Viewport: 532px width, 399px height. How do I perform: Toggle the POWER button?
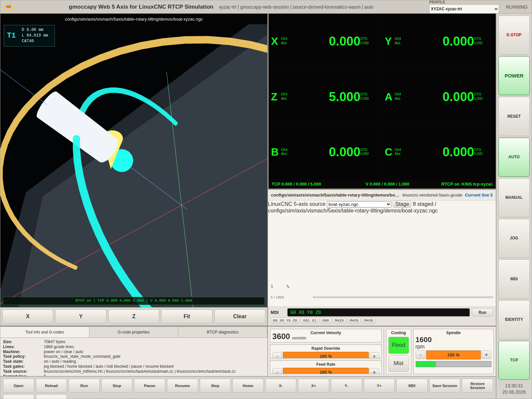514,75
